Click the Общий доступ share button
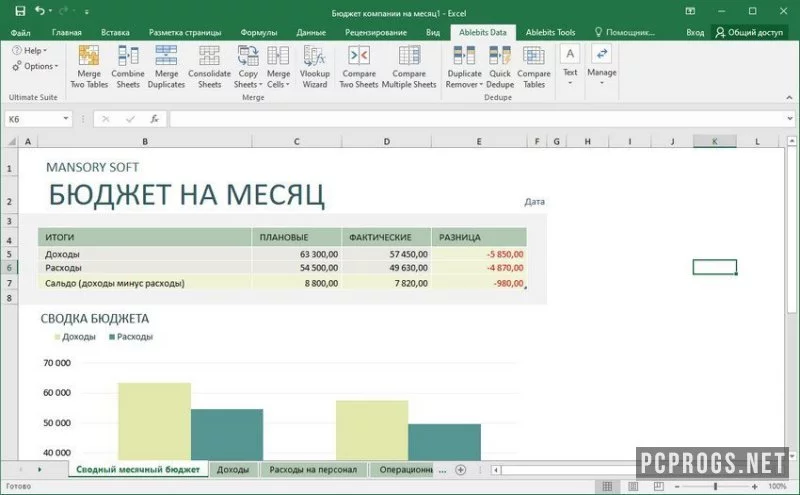The height and width of the screenshot is (495, 800). coord(749,32)
